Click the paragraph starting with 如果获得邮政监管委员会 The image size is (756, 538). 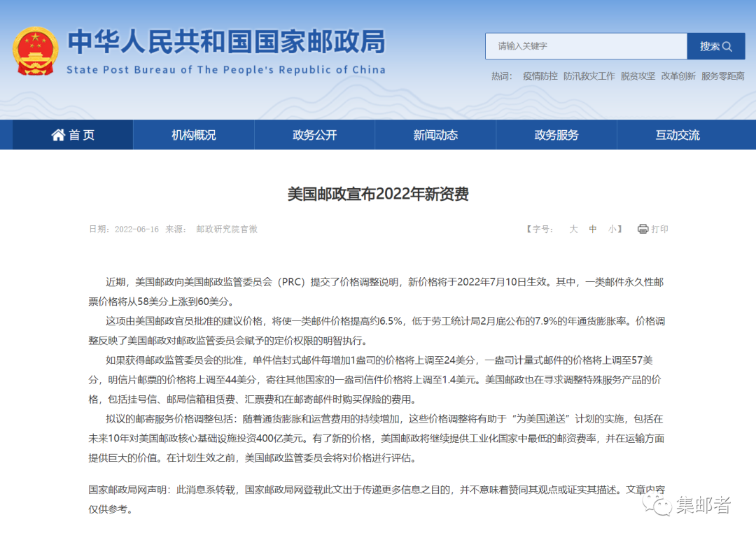[374, 380]
